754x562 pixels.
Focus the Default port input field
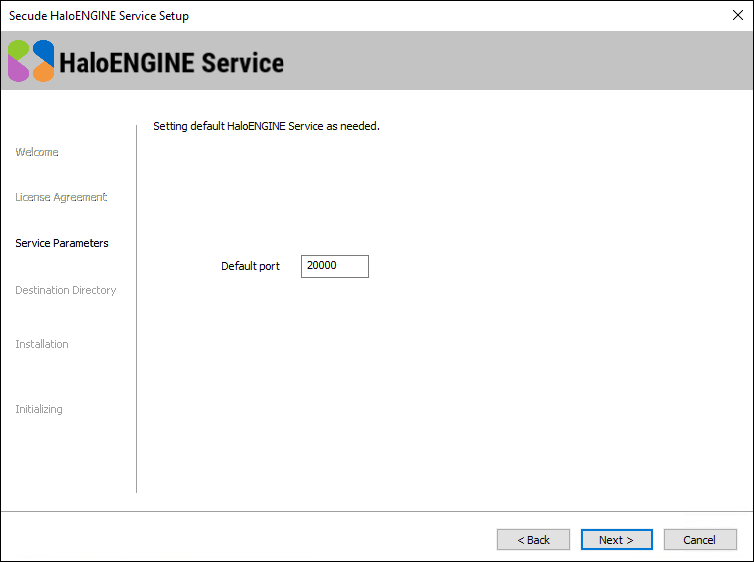[334, 266]
